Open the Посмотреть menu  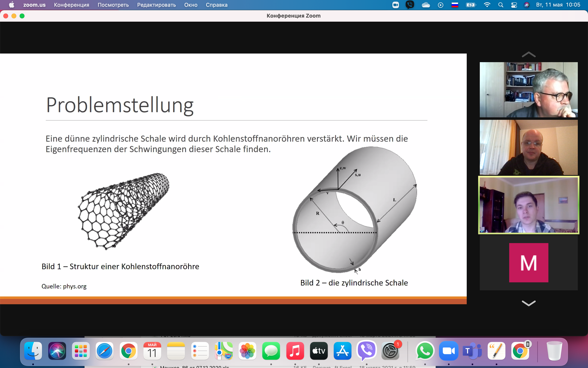pos(113,5)
